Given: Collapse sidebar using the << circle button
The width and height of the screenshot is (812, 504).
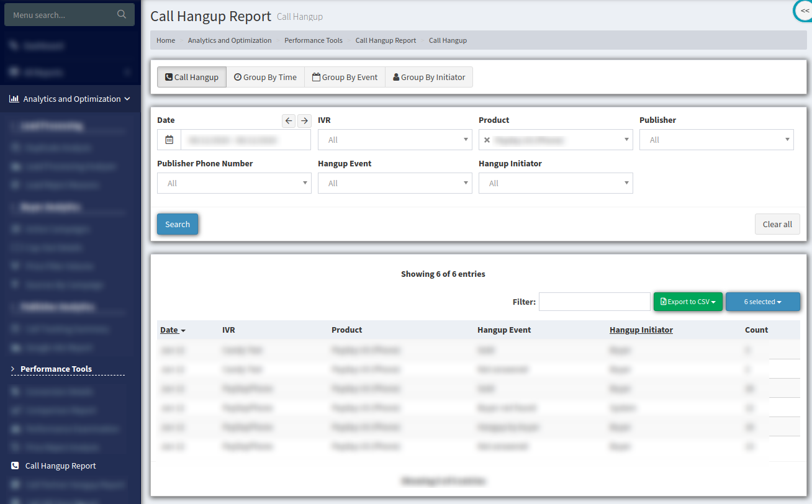Looking at the screenshot, I should 804,11.
